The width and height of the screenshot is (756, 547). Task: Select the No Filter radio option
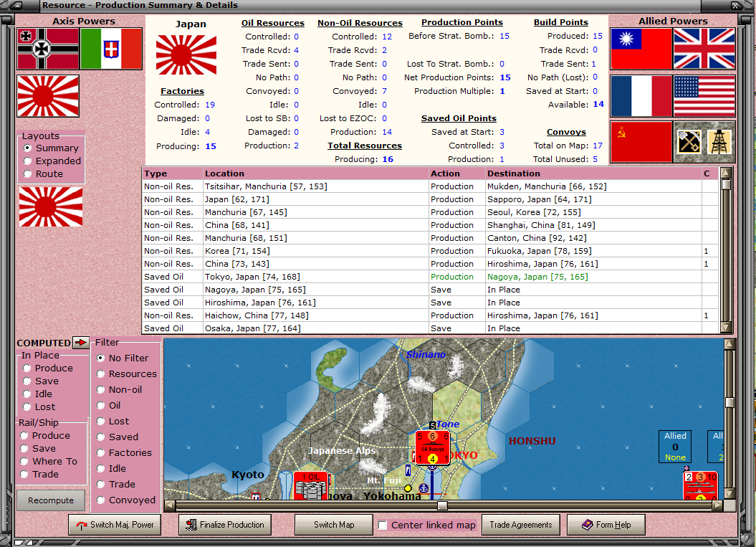(x=101, y=358)
